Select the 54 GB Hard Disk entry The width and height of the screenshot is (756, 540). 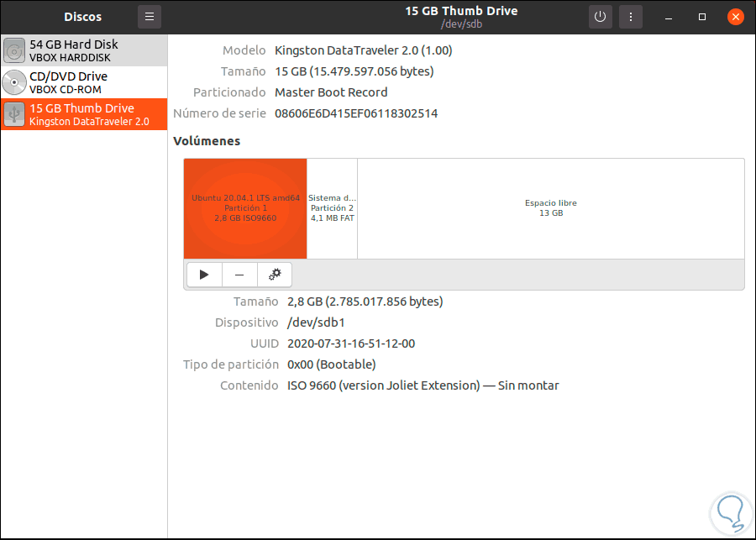coord(84,50)
